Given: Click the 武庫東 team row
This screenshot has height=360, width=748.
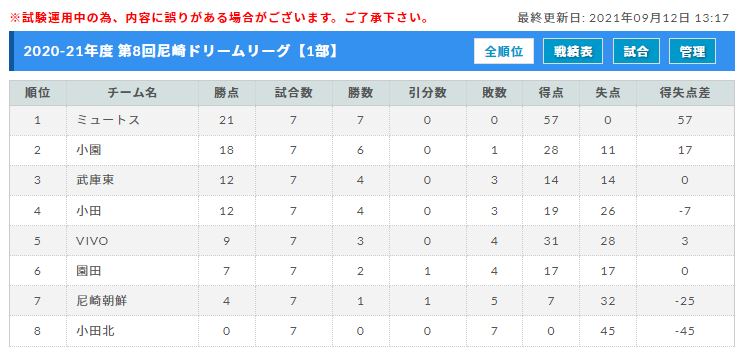Looking at the screenshot, I should [372, 180].
